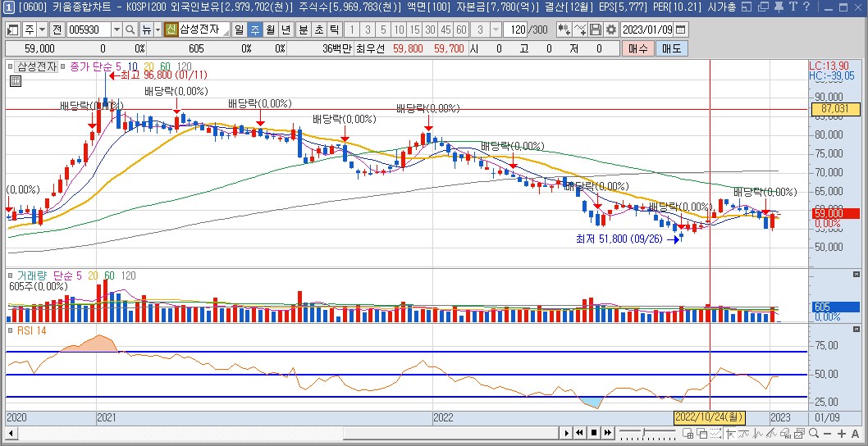The height and width of the screenshot is (446, 868).
Task: Open the stock code 005930 dropdown
Action: point(116,30)
